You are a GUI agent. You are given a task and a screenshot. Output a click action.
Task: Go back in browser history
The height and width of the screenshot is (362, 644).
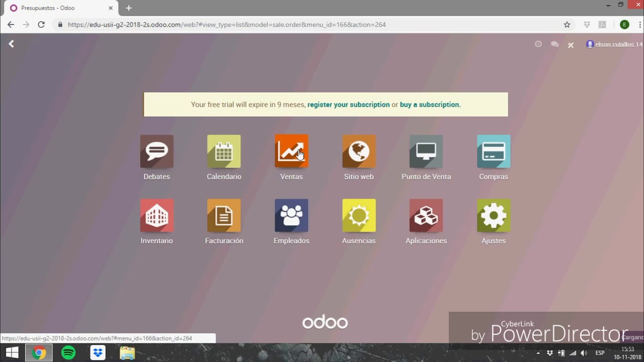[11, 25]
